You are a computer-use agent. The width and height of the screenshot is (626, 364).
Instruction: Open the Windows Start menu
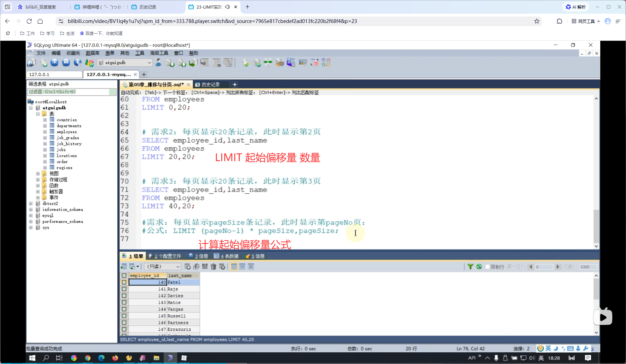32,358
